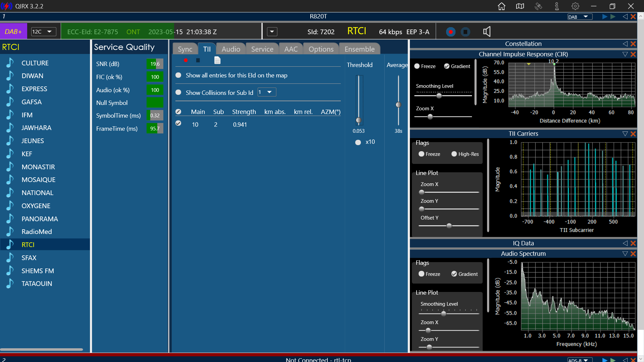Open the home icon in title bar

pos(501,6)
